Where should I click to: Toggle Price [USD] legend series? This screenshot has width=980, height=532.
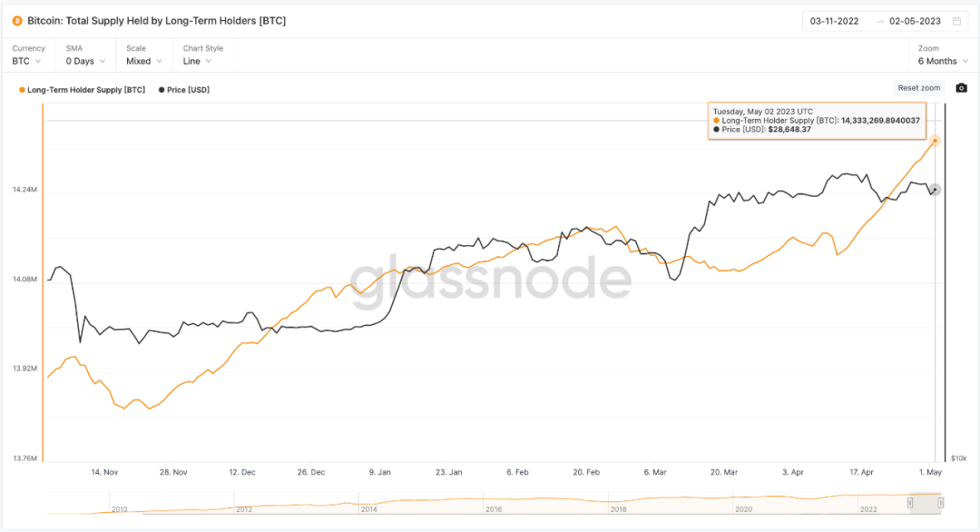(x=184, y=90)
